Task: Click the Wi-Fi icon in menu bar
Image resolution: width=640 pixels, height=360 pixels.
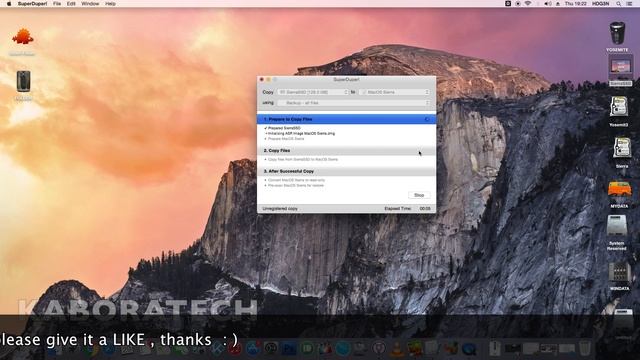Action: tap(528, 4)
